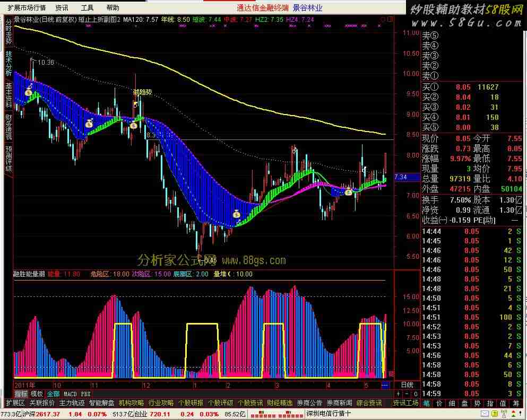
Task: Select the 笔 tick-detail icon tab
Action: click(x=426, y=403)
